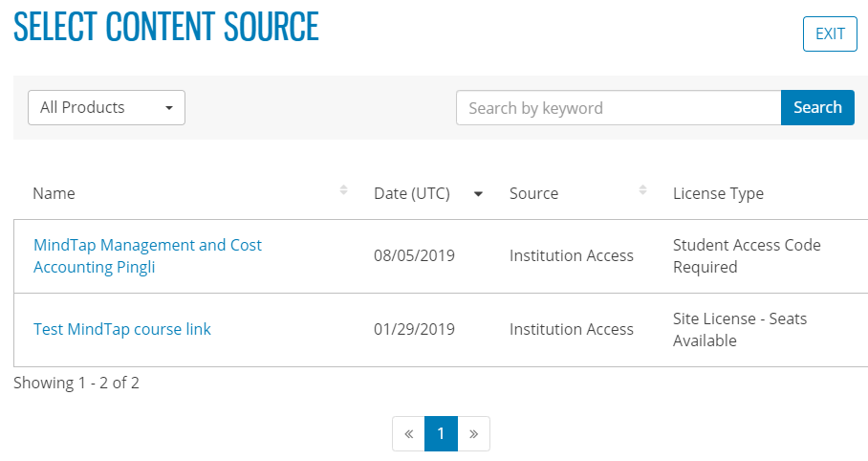Click Site License - Seats Available cell
This screenshot has height=461, width=868.
coord(740,330)
